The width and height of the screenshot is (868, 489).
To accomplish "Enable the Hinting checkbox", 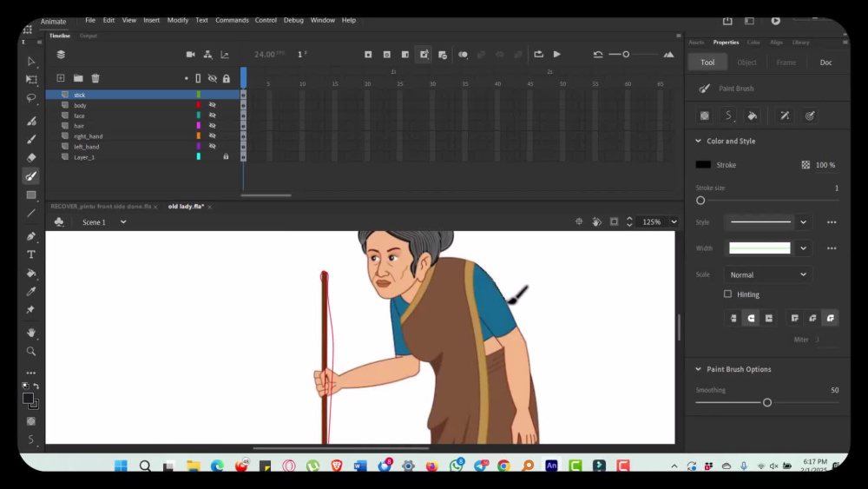I will [727, 294].
